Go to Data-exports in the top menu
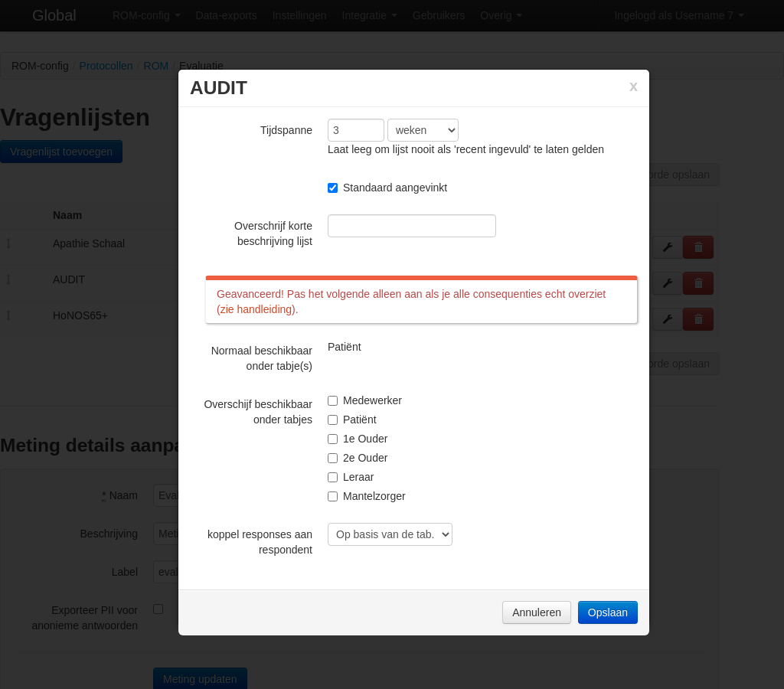 pyautogui.click(x=226, y=15)
